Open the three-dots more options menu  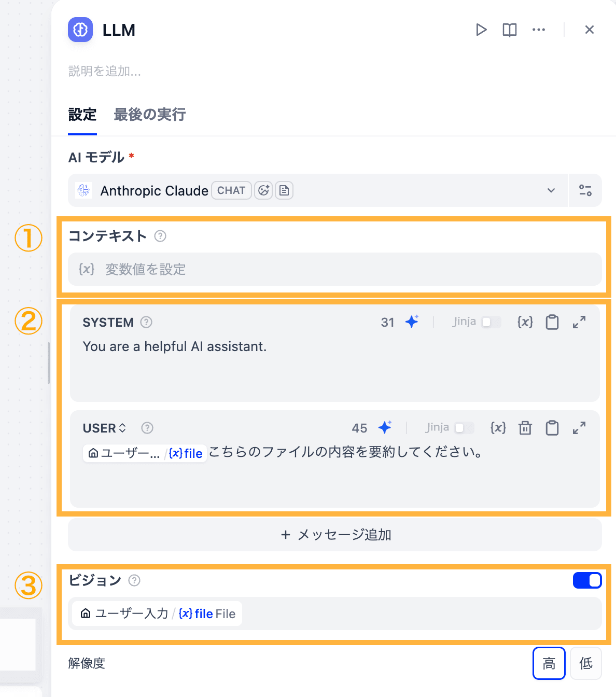(539, 30)
